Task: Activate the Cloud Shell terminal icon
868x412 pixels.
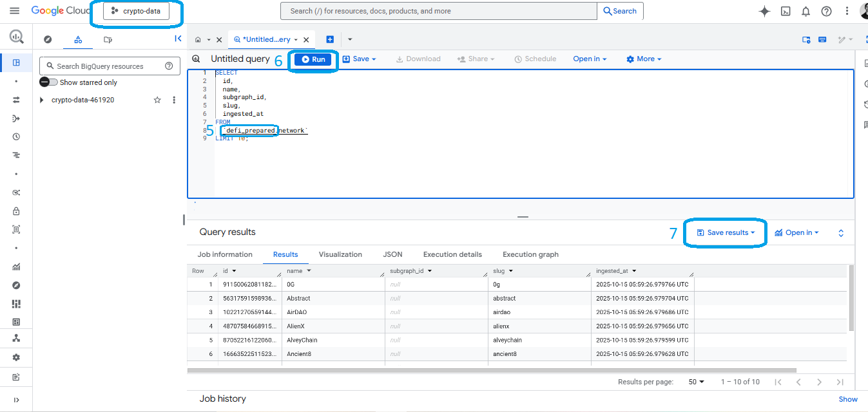Action: pyautogui.click(x=787, y=10)
